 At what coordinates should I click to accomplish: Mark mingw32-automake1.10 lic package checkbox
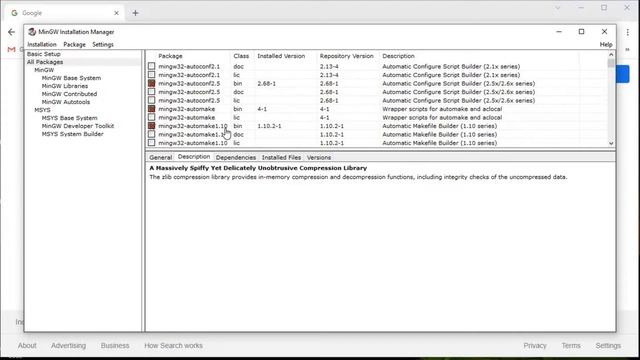pos(151,143)
